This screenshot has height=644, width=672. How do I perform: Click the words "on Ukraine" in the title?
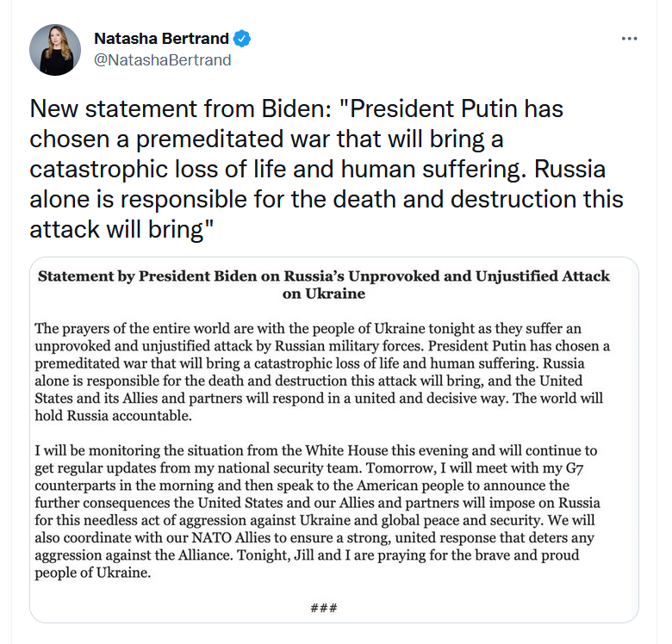pos(323,294)
